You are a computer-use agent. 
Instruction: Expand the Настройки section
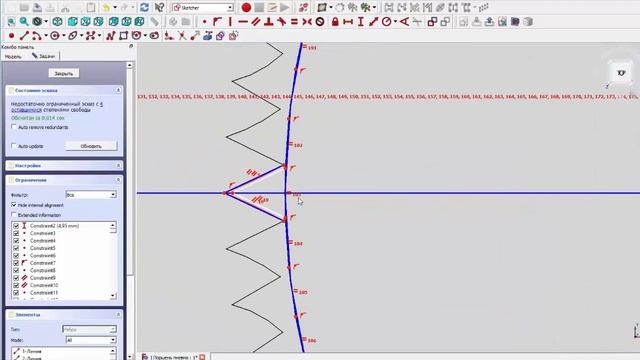(118, 165)
